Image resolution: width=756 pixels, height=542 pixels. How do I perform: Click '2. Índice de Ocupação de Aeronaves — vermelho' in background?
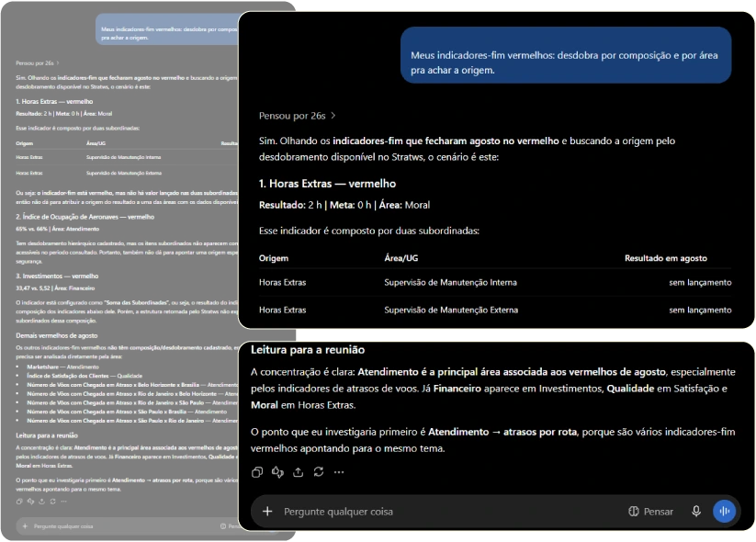(x=85, y=217)
